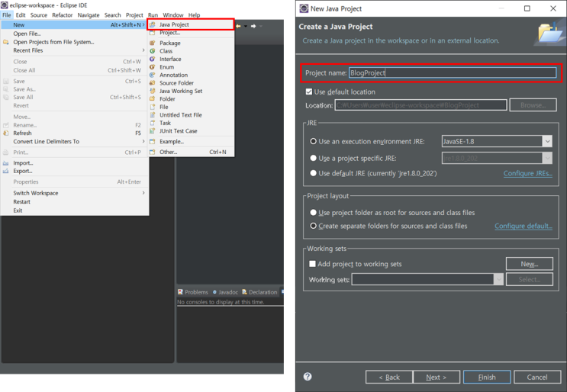Select Use a project specific JRE option
This screenshot has width=567, height=392.
[x=313, y=158]
